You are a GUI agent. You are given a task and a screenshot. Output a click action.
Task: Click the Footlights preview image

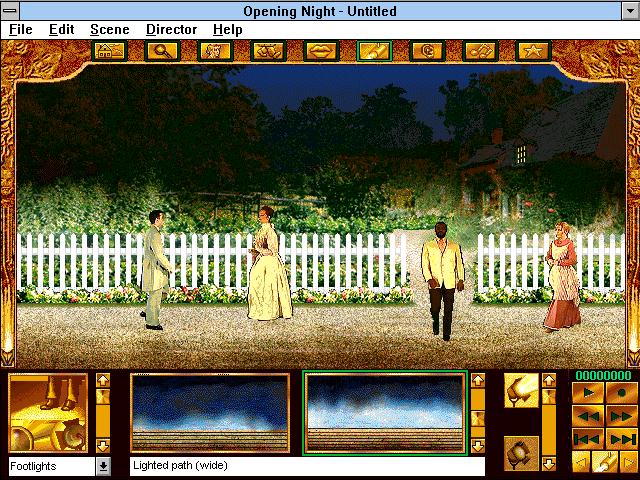click(x=48, y=413)
